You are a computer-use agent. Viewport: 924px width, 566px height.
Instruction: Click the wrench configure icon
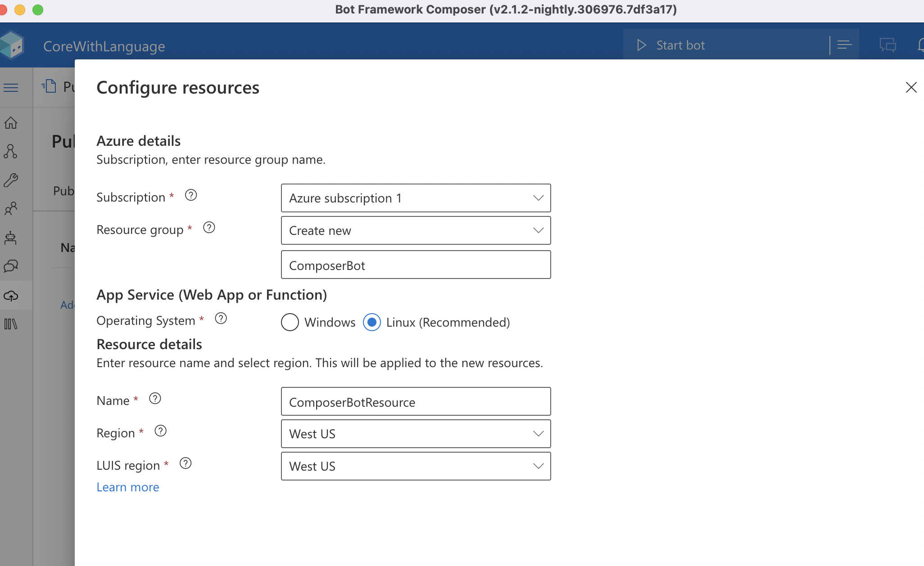(11, 180)
